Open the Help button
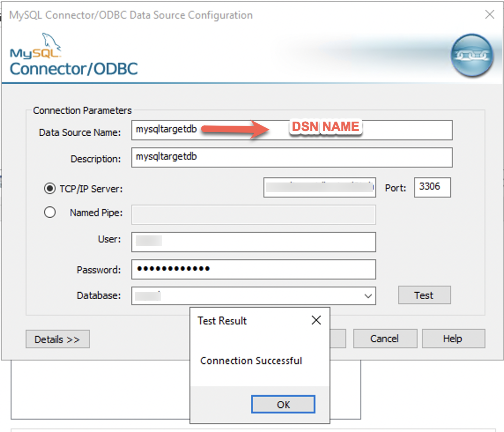504x432 pixels. (x=453, y=339)
